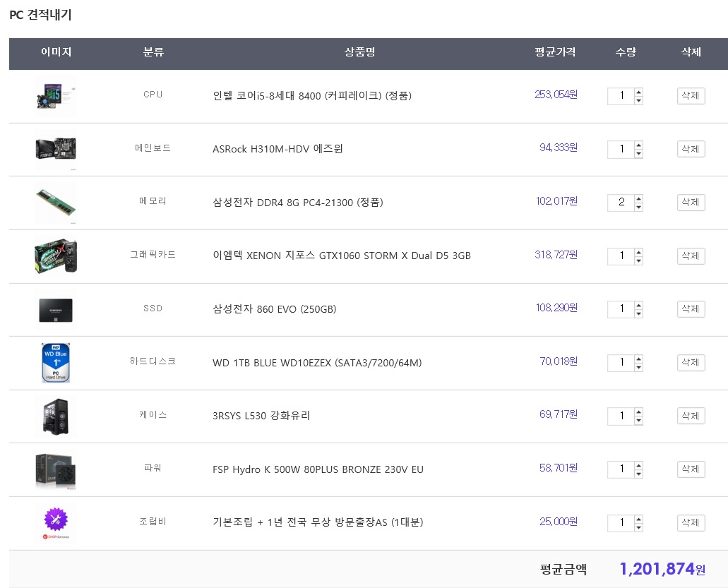Focus the quantity field in the 그래픽카드 row
728x588 pixels.
click(x=621, y=256)
